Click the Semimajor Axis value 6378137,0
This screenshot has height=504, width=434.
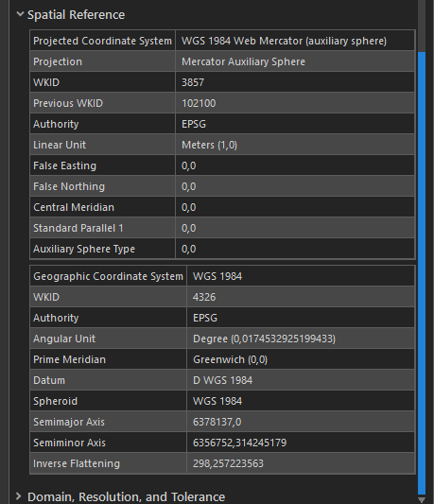click(217, 422)
